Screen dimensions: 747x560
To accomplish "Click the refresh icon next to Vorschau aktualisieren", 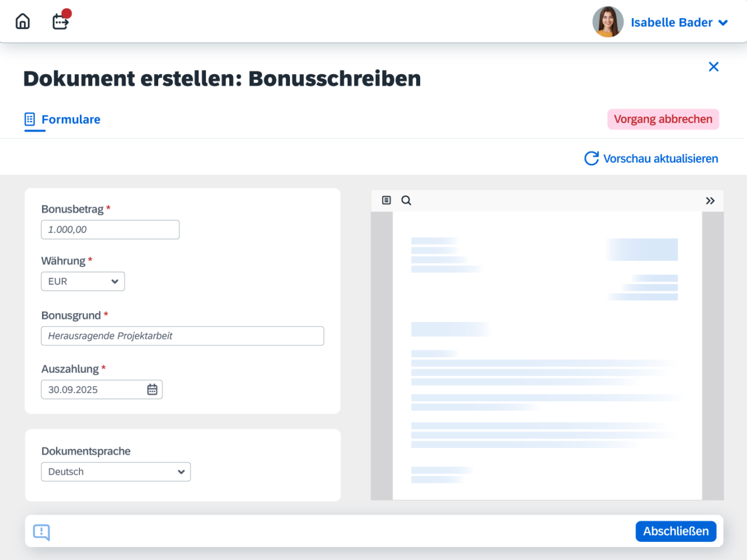I will (591, 158).
